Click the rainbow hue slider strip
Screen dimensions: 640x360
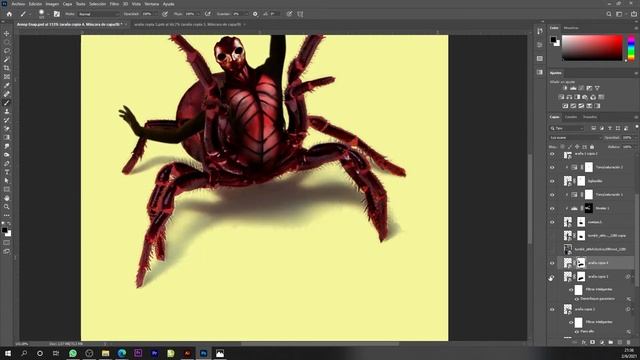pos(631,48)
